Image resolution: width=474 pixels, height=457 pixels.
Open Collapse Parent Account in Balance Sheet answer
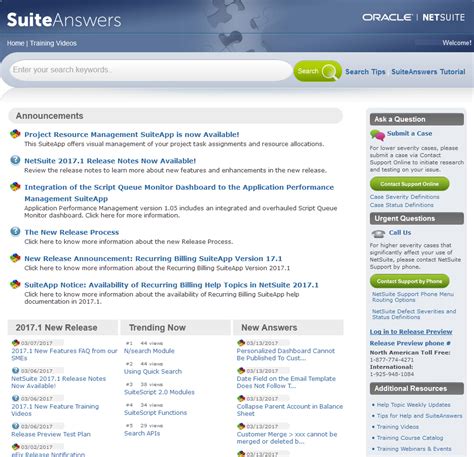(x=290, y=410)
